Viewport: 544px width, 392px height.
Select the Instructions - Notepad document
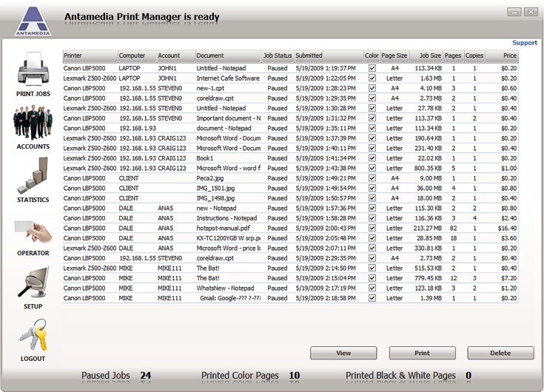point(226,218)
